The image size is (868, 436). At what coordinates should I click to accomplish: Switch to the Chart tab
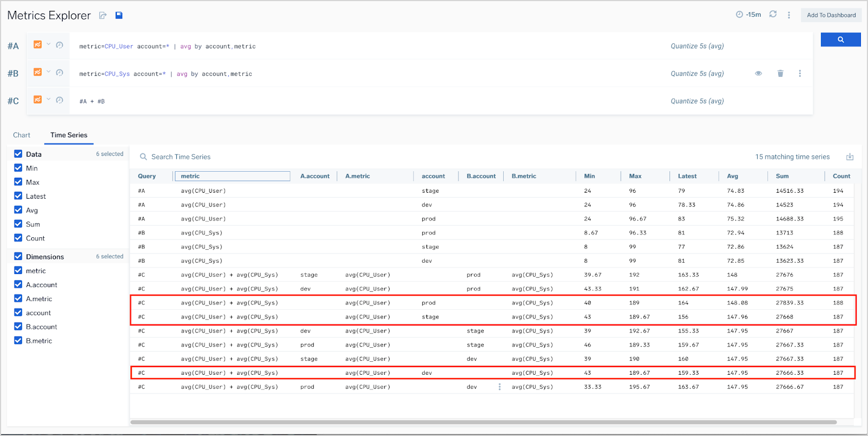click(x=22, y=135)
